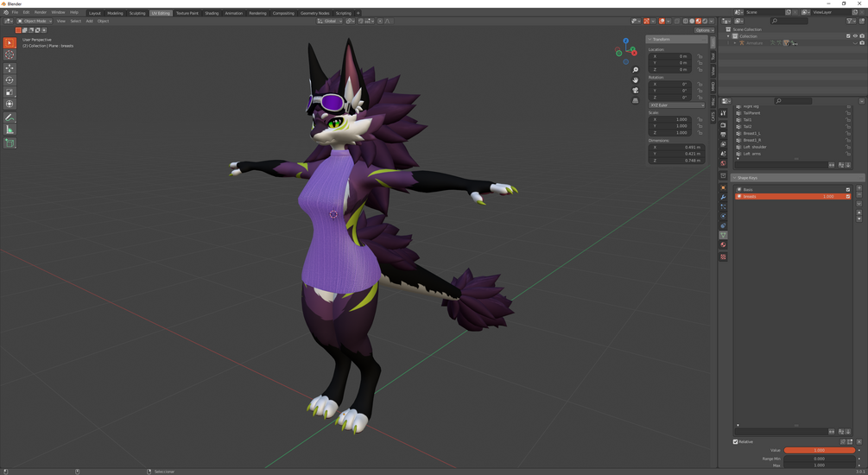Move shape key up arrow button
Image resolution: width=868 pixels, height=475 pixels.
[859, 212]
